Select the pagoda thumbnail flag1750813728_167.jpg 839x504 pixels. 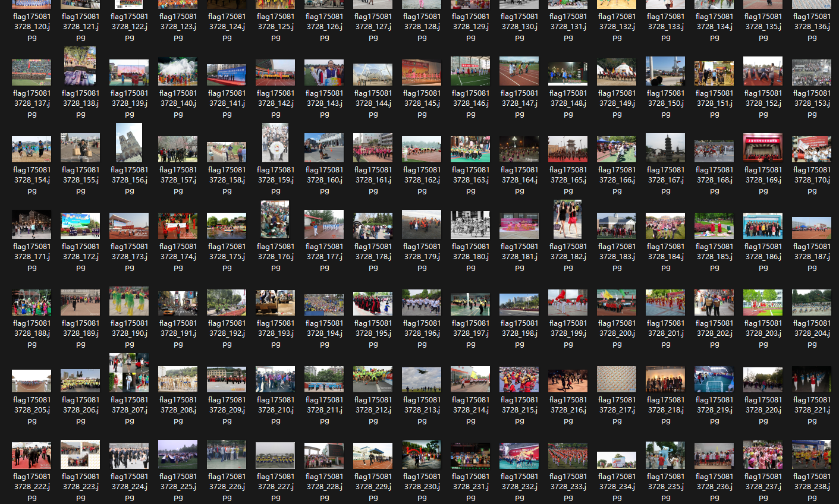pos(665,147)
